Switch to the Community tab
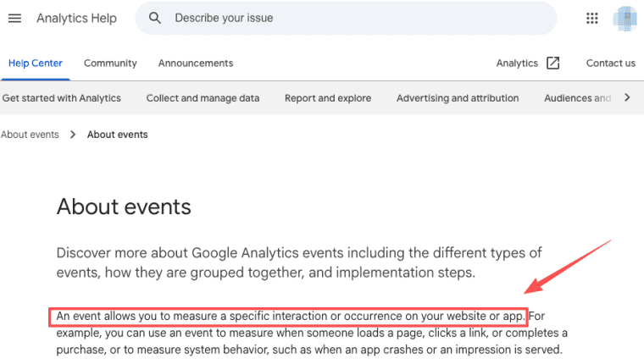This screenshot has height=364, width=644. pyautogui.click(x=110, y=63)
